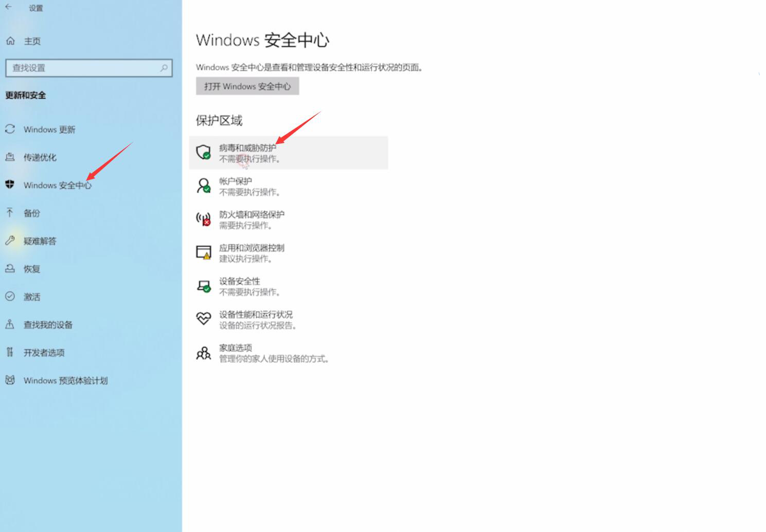
Task: Click the Windows 安全中心 shield icon in sidebar
Action: [x=10, y=185]
